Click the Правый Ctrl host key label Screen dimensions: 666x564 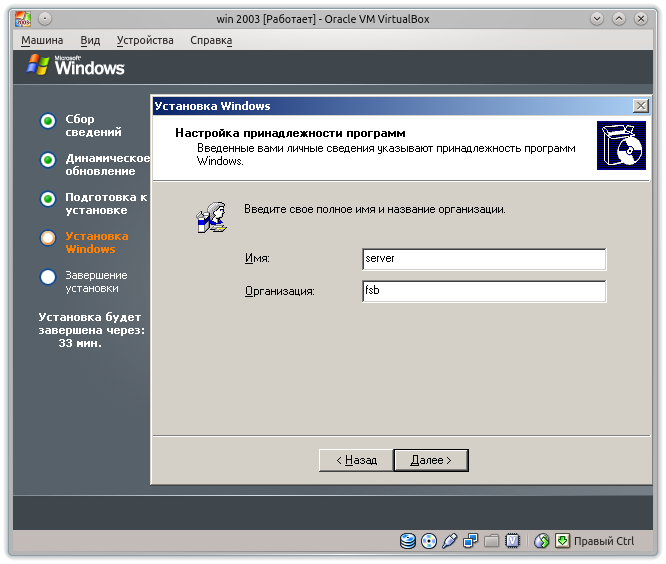pos(604,541)
